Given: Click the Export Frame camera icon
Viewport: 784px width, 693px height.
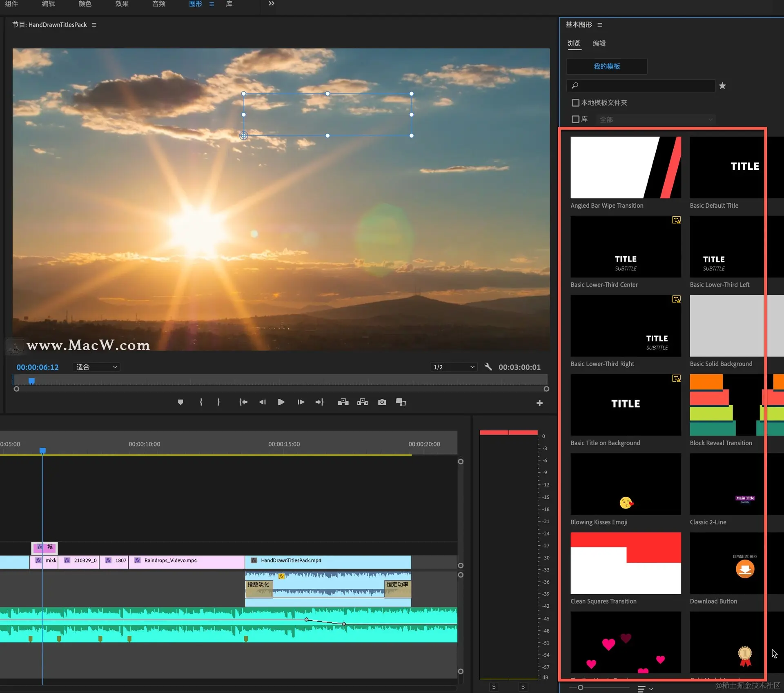Looking at the screenshot, I should click(382, 402).
